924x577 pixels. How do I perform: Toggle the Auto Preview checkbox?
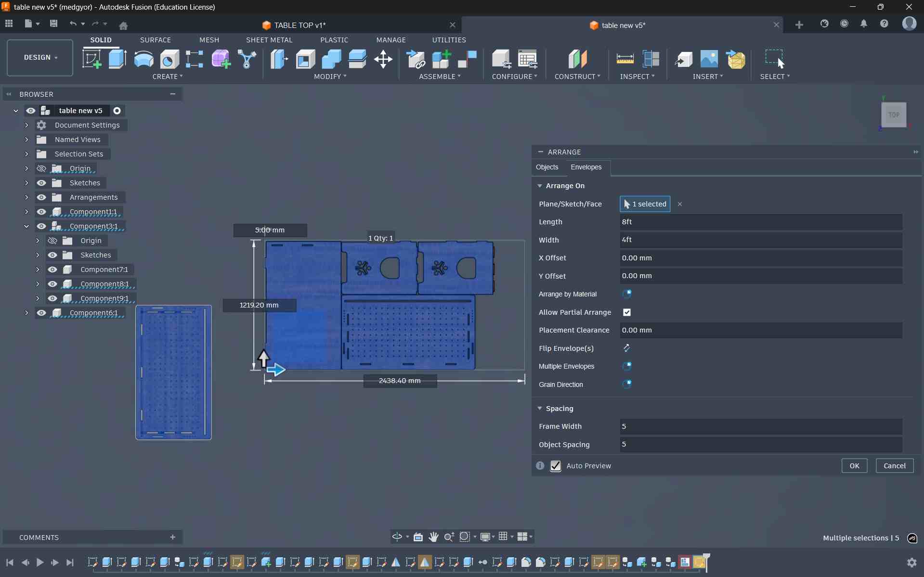556,466
